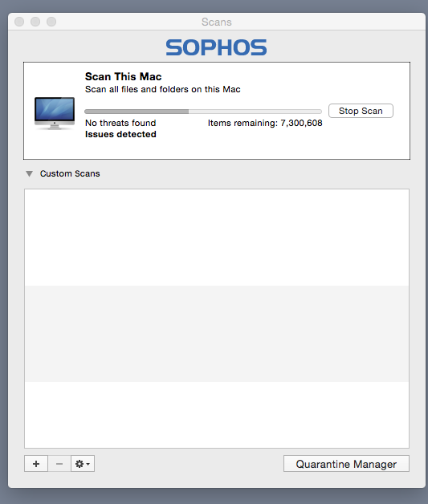Add a new custom scan with plus button

36,464
